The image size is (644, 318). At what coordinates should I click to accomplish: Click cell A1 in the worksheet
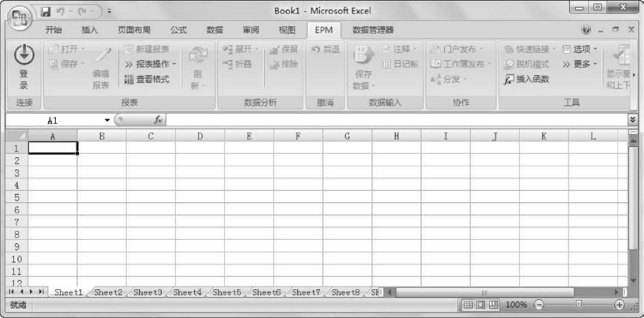click(x=53, y=148)
